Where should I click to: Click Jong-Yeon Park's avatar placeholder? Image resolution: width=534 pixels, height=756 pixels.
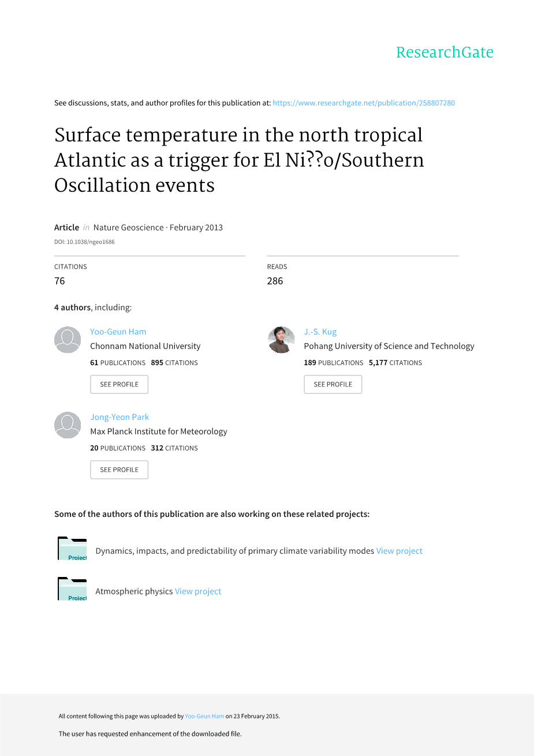click(68, 425)
